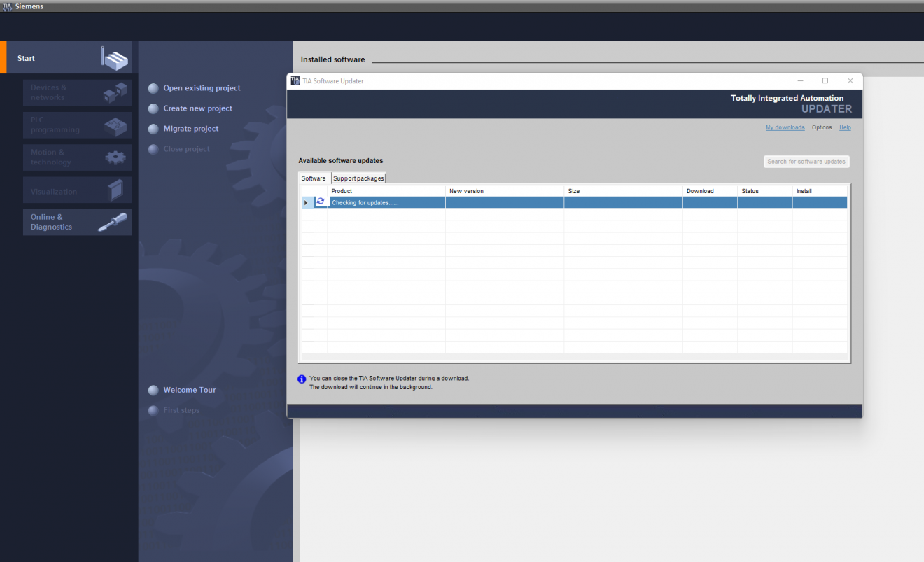Switch to the Support packages tab
The image size is (924, 562).
coord(358,178)
